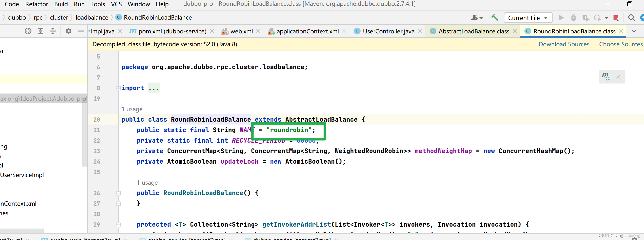
Task: Select the rpc breadcrumb
Action: tap(38, 18)
